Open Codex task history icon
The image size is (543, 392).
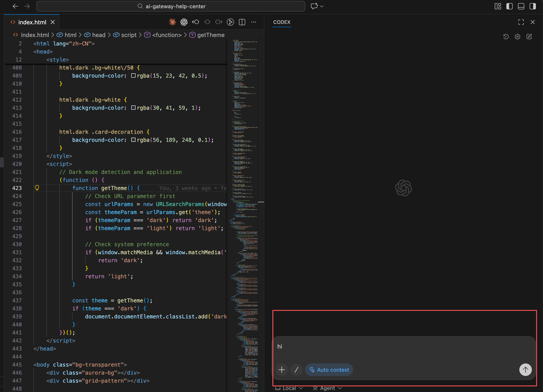(506, 37)
